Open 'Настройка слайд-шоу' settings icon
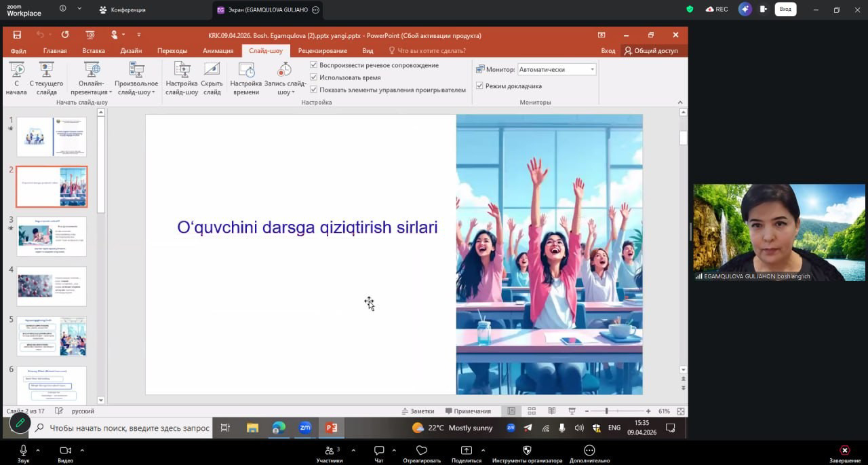Screen dimensions: 868x465 click(182, 70)
